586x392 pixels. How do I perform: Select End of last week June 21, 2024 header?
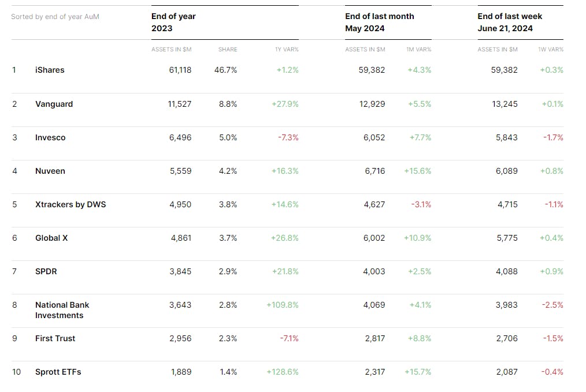pyautogui.click(x=510, y=22)
